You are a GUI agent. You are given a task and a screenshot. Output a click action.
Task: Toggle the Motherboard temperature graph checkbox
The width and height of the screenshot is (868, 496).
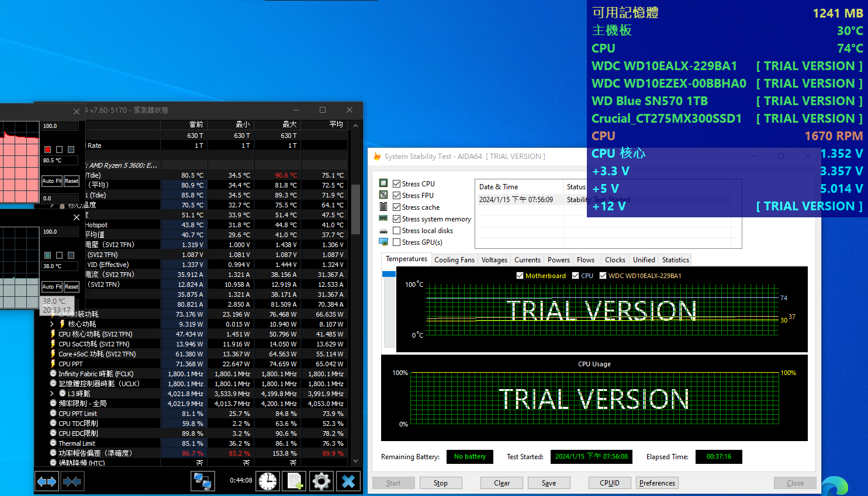(520, 276)
